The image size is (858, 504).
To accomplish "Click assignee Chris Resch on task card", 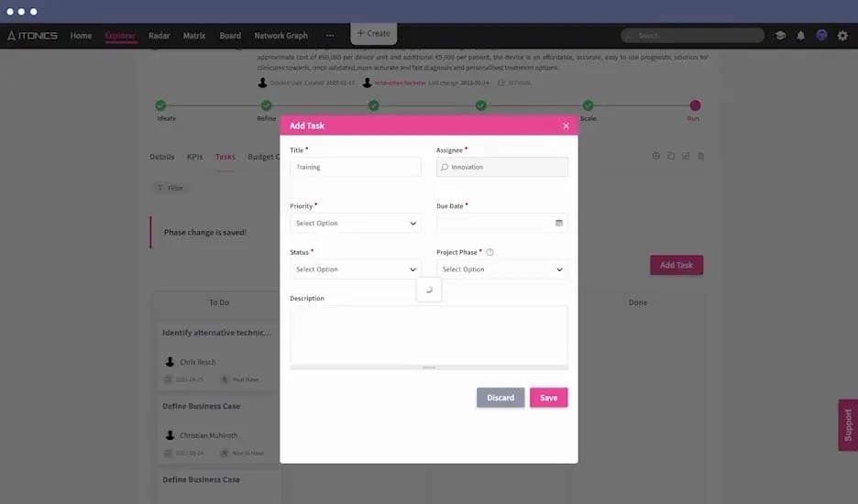I will (x=197, y=362).
